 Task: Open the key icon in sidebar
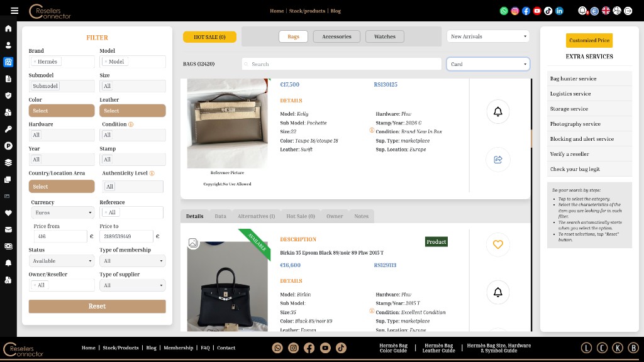click(8, 129)
